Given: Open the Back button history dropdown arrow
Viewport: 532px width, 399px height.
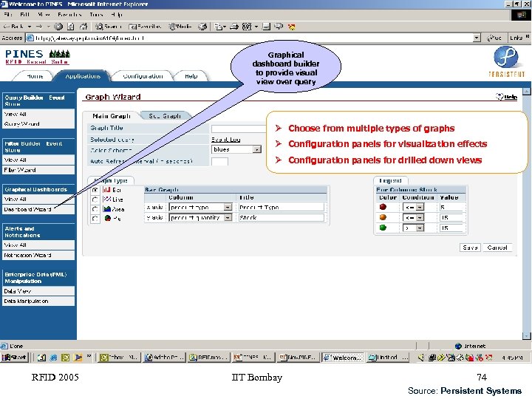Looking at the screenshot, I should [30, 27].
